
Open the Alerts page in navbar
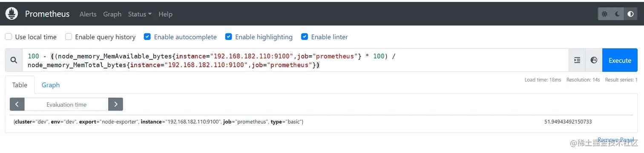[88, 14]
